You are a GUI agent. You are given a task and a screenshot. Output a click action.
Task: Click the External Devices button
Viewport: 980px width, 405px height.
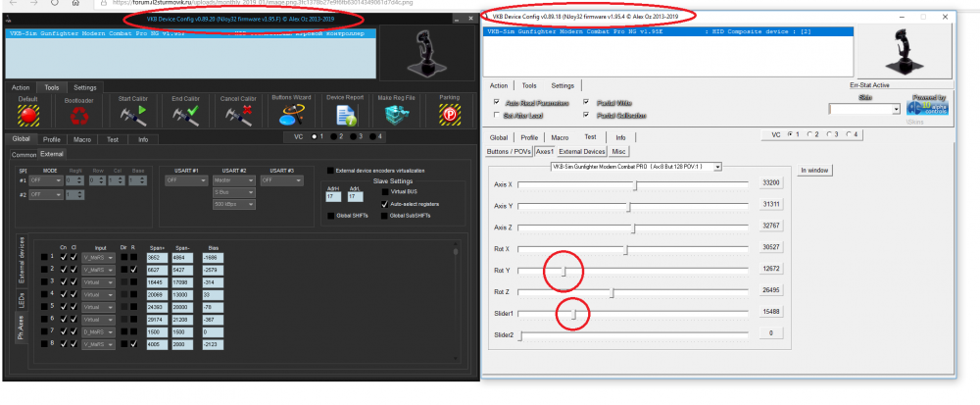coord(582,151)
